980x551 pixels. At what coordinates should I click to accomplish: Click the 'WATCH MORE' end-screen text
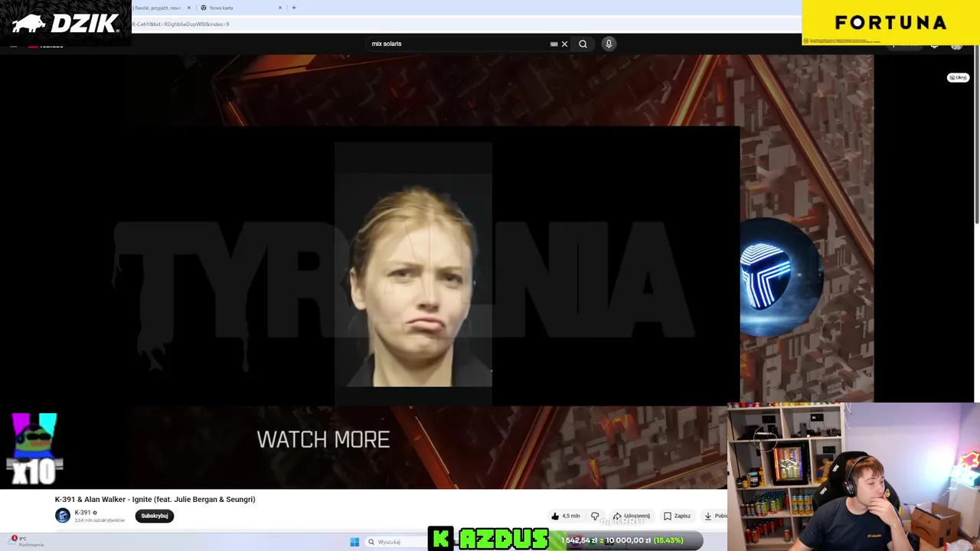pyautogui.click(x=323, y=439)
